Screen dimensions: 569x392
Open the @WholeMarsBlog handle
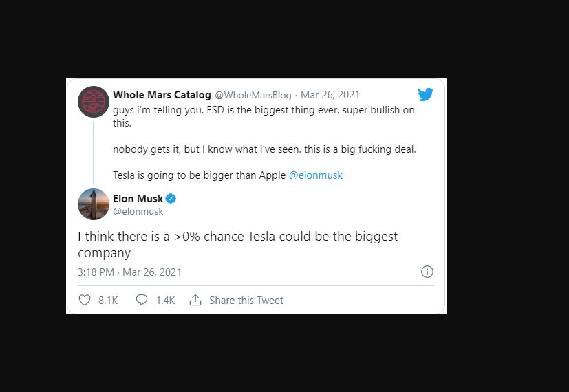coord(253,95)
